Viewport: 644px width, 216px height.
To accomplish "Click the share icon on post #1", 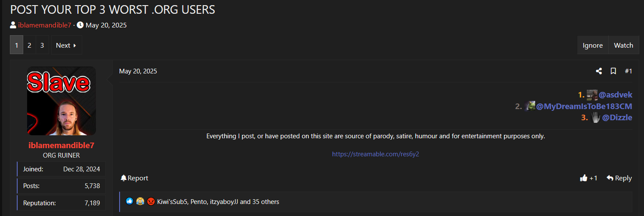I will click(599, 71).
